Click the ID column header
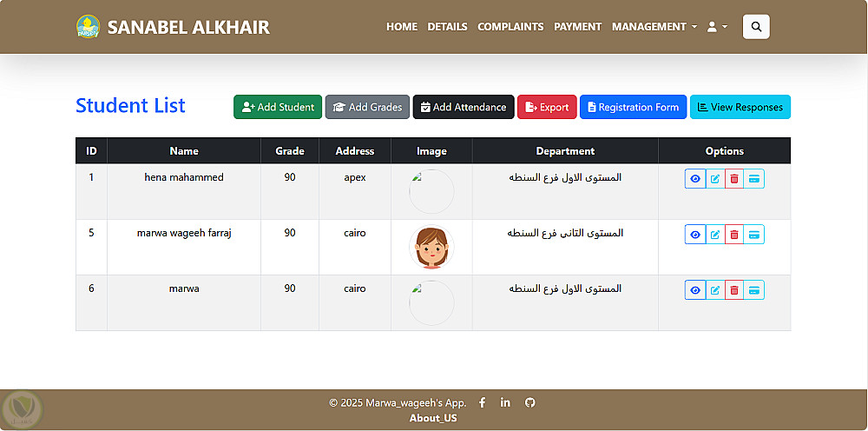The image size is (868, 431). [91, 150]
